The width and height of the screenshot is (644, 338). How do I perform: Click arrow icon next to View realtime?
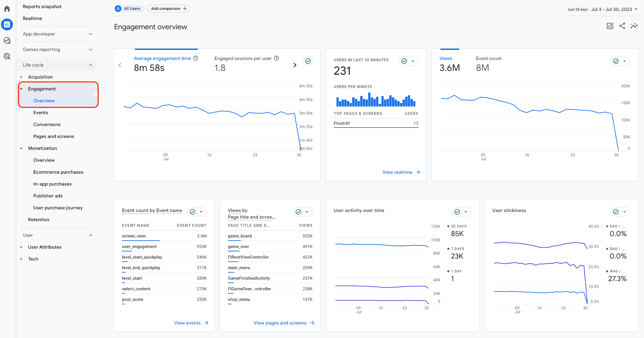click(x=418, y=172)
